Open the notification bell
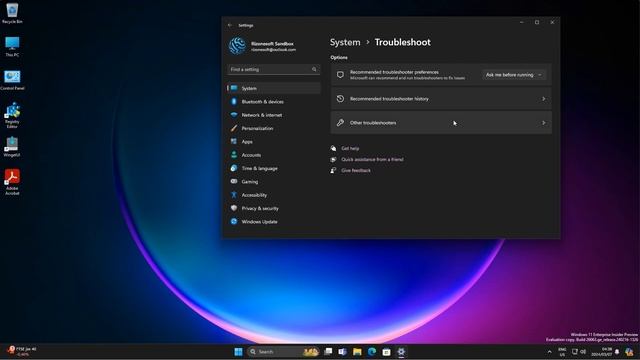 (x=617, y=352)
